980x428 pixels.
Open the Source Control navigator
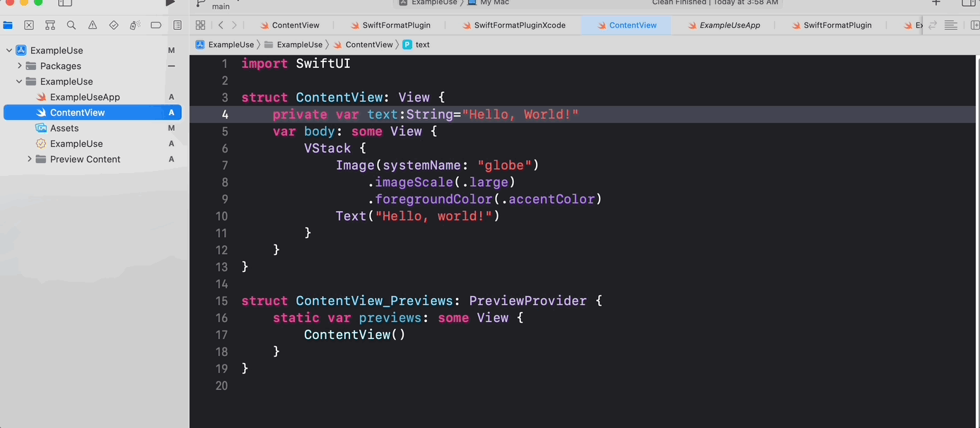pyautogui.click(x=28, y=25)
